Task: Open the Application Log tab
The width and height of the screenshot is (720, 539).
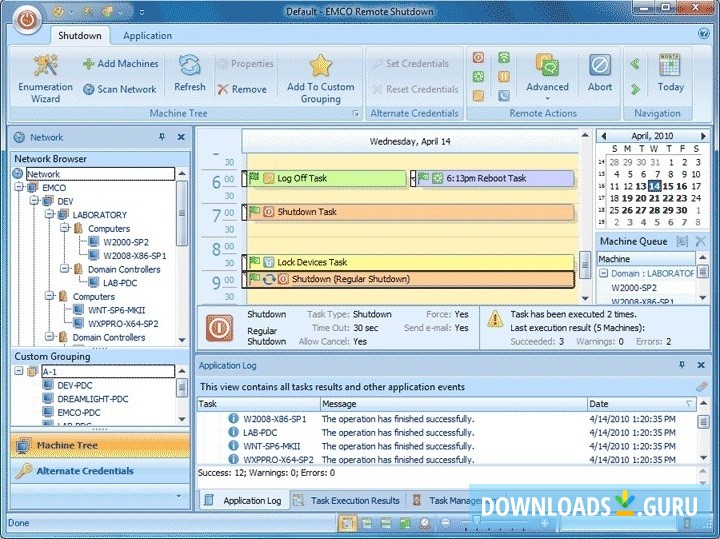Action: pos(245,500)
